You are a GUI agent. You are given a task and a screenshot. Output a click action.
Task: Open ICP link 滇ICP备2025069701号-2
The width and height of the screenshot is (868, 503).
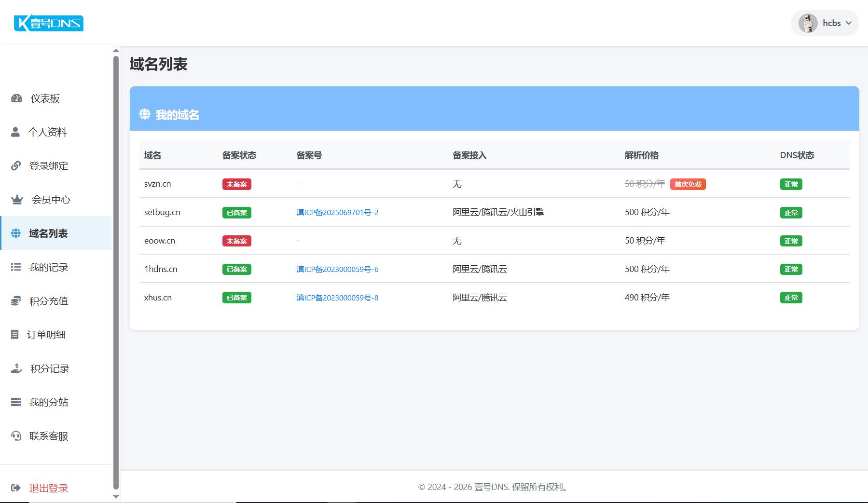click(337, 213)
